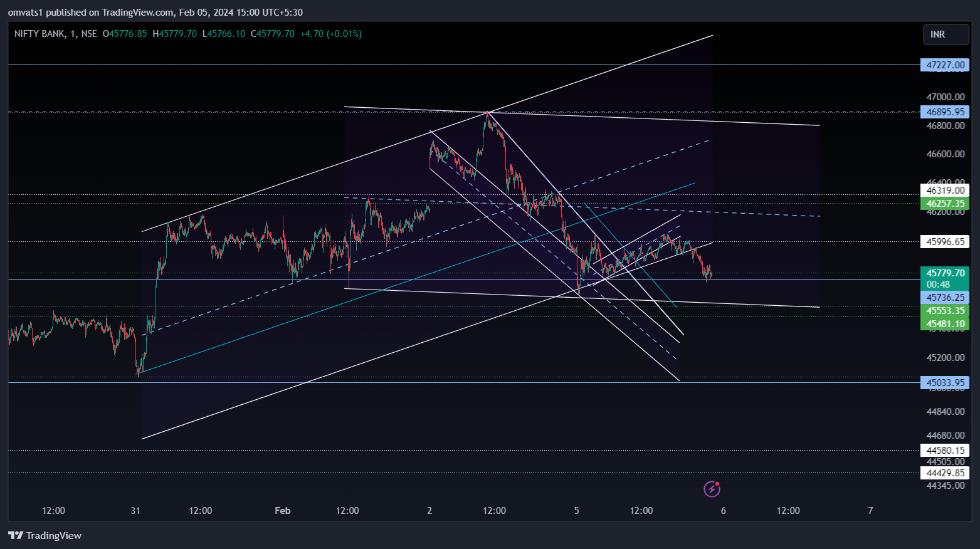Click the Feb date on time axis
Image resolution: width=980 pixels, height=549 pixels.
(x=283, y=511)
